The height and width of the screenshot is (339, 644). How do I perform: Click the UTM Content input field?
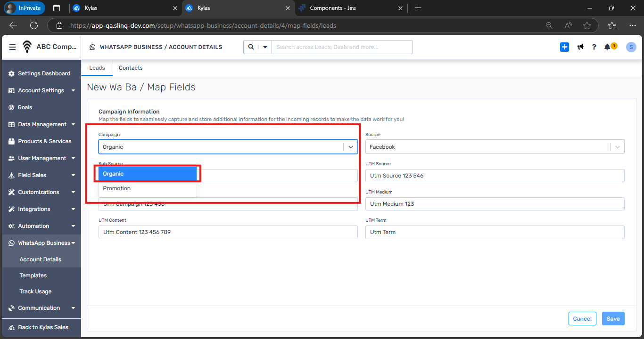(x=228, y=232)
